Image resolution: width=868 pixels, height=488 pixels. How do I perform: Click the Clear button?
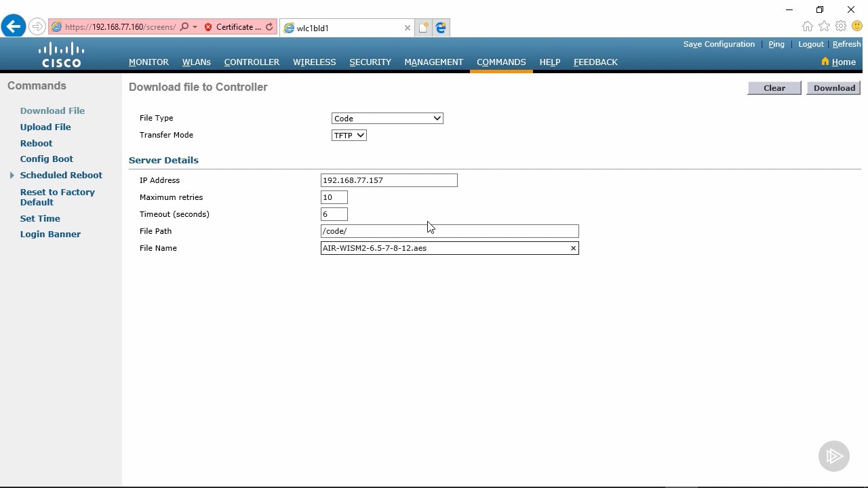coord(774,87)
